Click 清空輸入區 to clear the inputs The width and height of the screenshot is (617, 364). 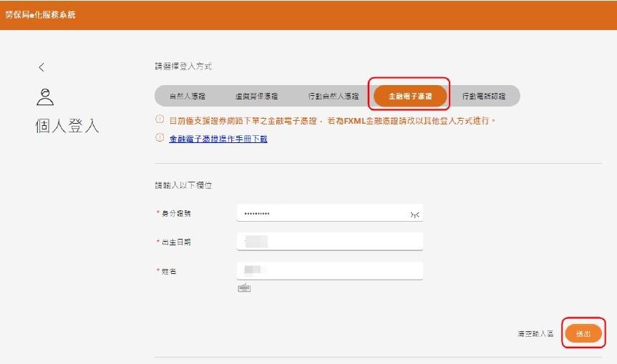(535, 334)
